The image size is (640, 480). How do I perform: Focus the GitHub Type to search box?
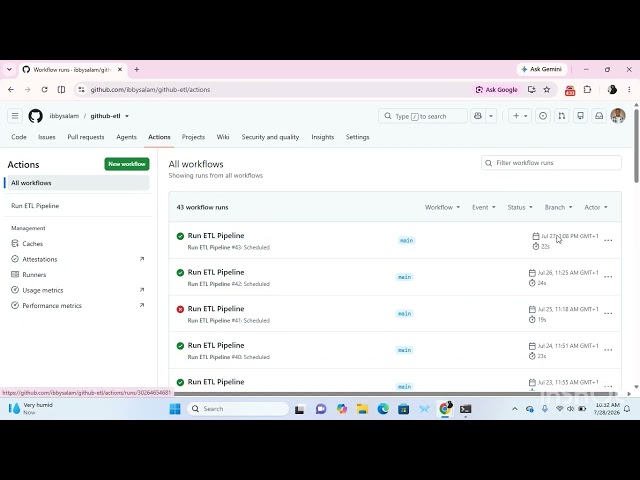coord(423,116)
